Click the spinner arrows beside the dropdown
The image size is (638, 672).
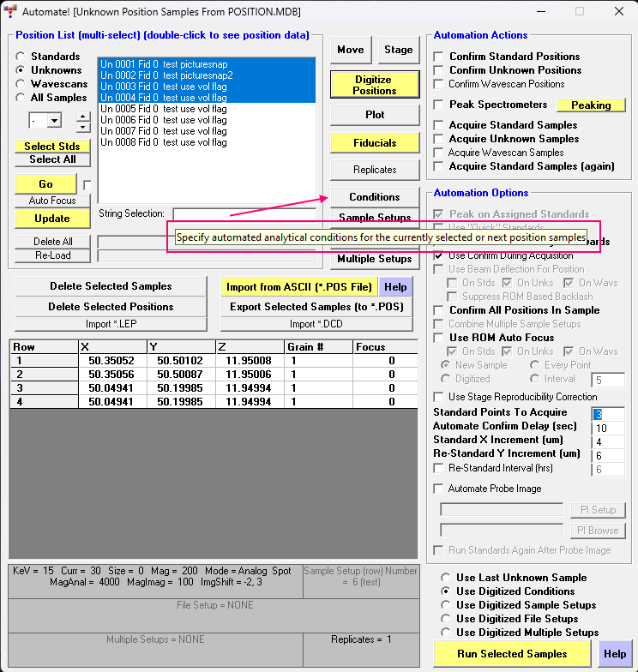[82, 121]
